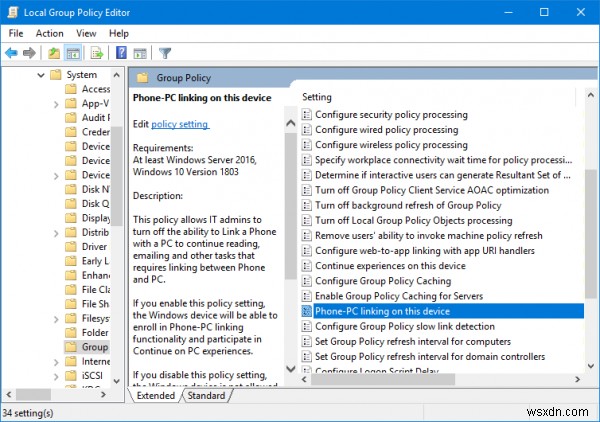
Task: Click settings list scroll up arrow
Action: pos(591,95)
